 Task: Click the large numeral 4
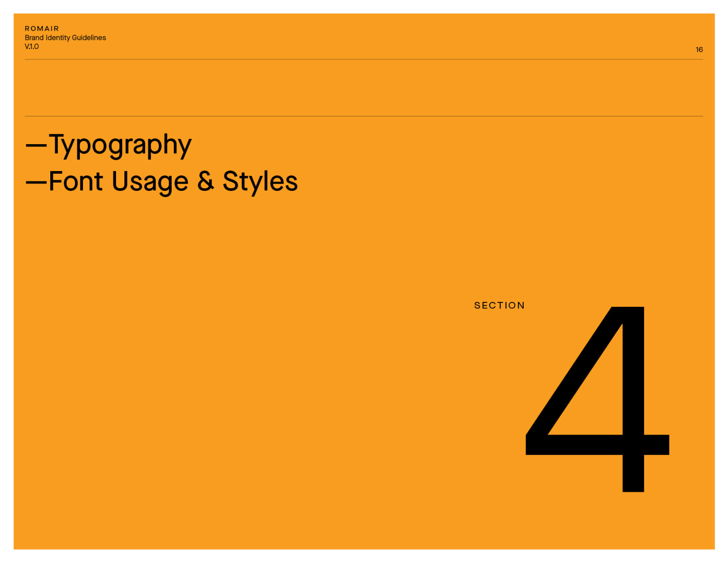[x=597, y=399]
